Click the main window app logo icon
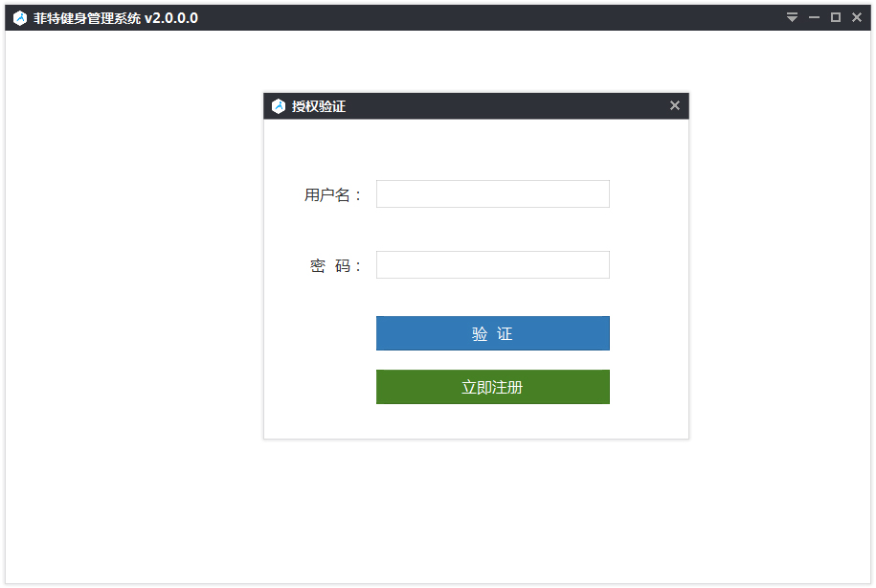This screenshot has width=876, height=588. [x=20, y=18]
